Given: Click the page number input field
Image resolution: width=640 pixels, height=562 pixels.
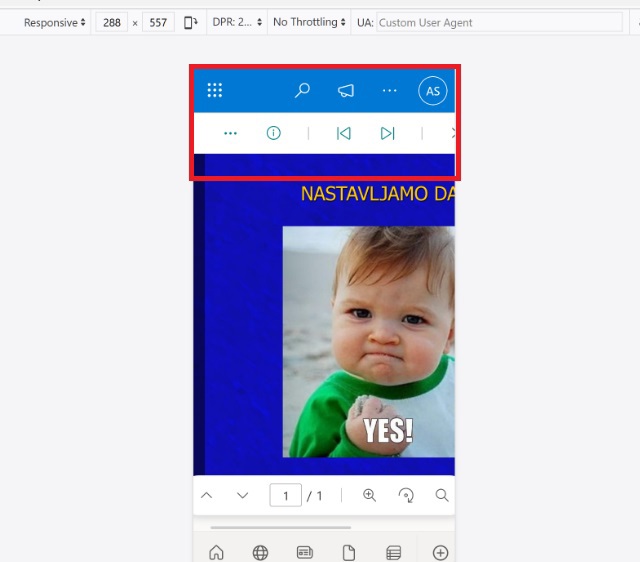Looking at the screenshot, I should [285, 495].
